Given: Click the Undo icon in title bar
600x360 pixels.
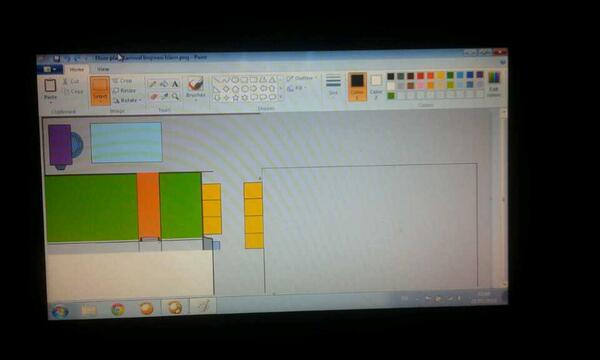Looking at the screenshot, I should coord(67,59).
